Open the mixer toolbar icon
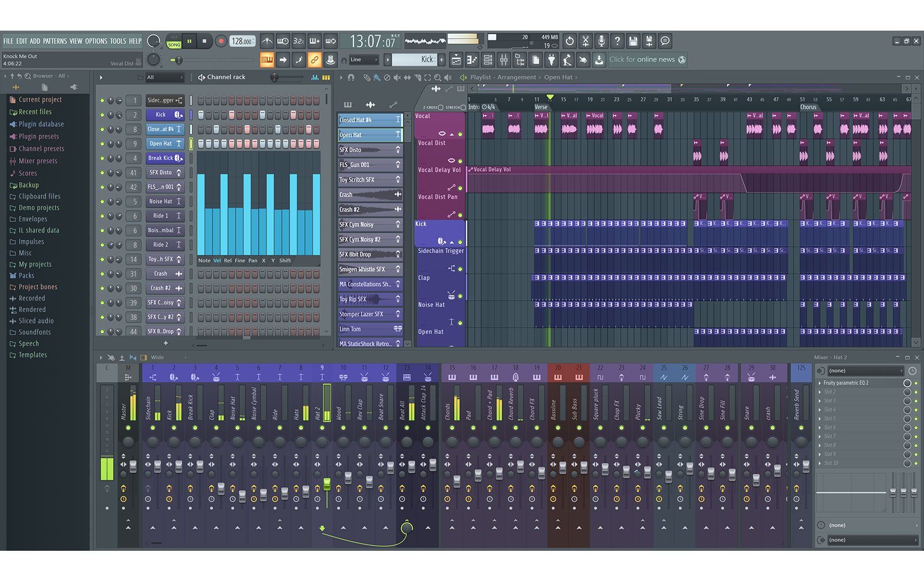The height and width of the screenshot is (582, 924). point(504,60)
